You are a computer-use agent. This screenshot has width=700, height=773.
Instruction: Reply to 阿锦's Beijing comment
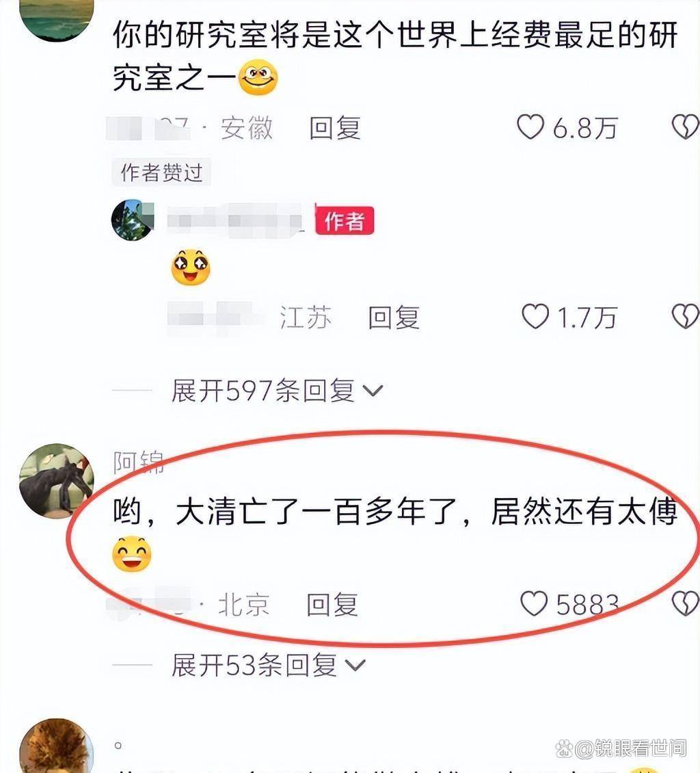[332, 605]
